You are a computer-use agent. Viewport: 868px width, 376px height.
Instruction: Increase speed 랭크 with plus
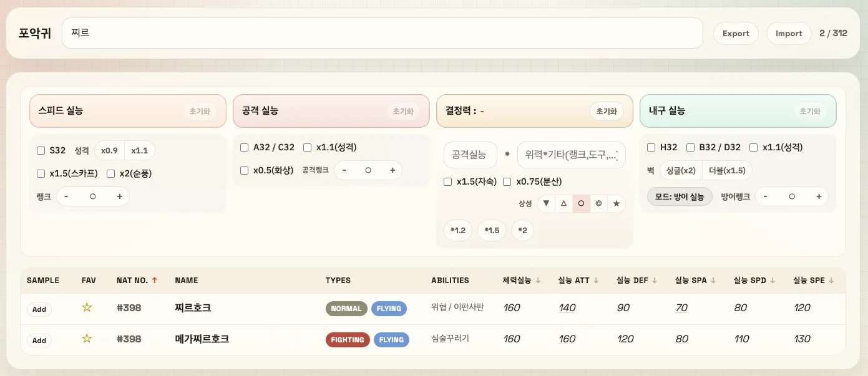tap(119, 196)
